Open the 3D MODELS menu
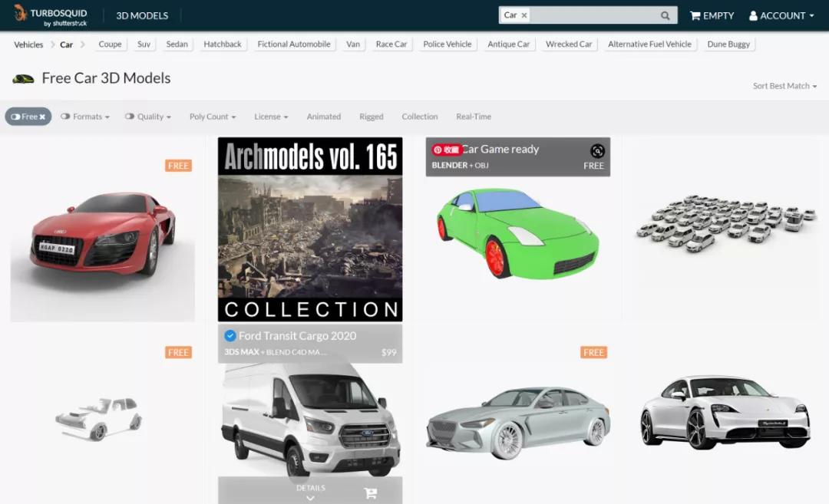The width and height of the screenshot is (829, 504). 142,16
